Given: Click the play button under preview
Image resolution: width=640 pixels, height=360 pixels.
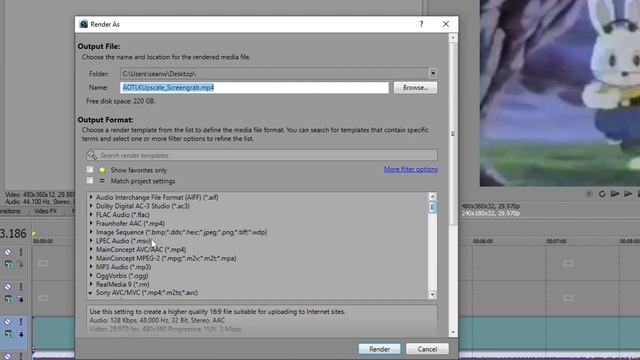Looking at the screenshot, I should pos(628,194).
